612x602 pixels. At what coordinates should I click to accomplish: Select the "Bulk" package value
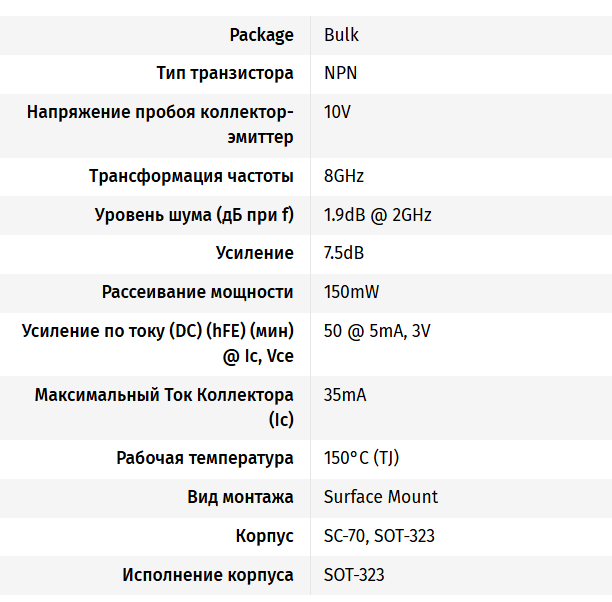coord(341,35)
